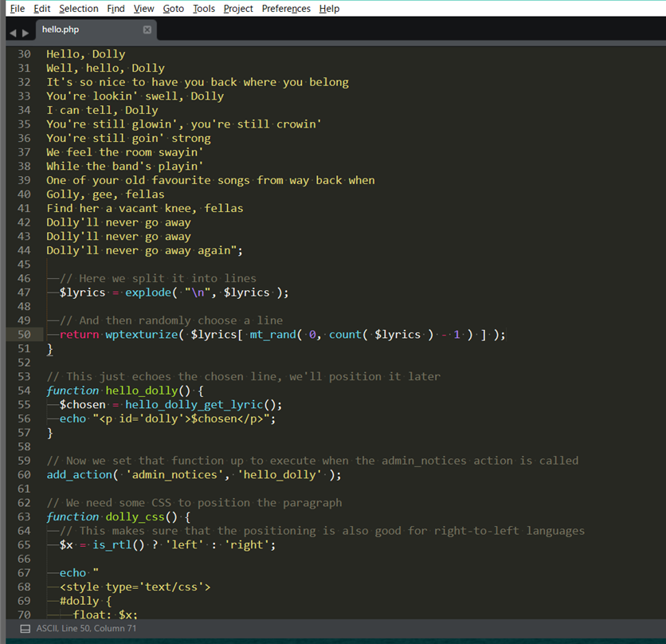The image size is (666, 644).
Task: Open the File menu
Action: [17, 9]
